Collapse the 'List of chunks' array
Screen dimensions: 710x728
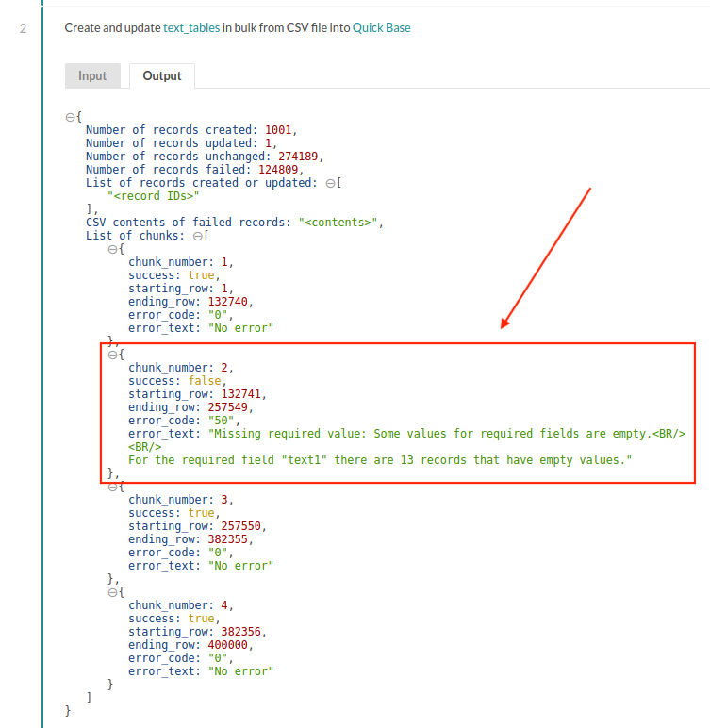(197, 236)
